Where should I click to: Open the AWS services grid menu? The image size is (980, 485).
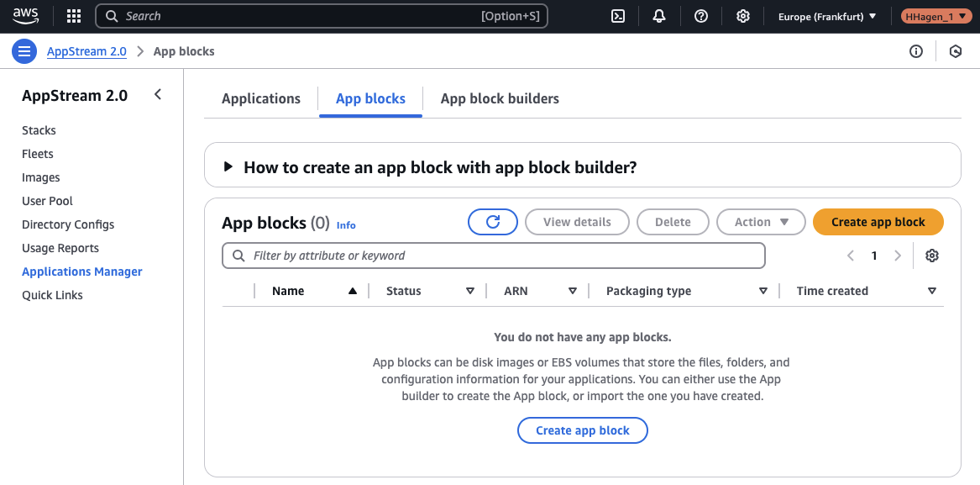pyautogui.click(x=73, y=15)
